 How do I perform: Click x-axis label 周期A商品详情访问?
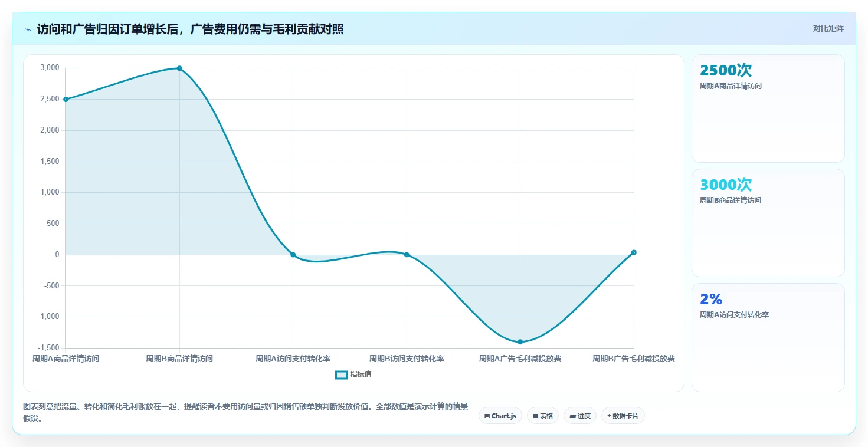point(65,359)
